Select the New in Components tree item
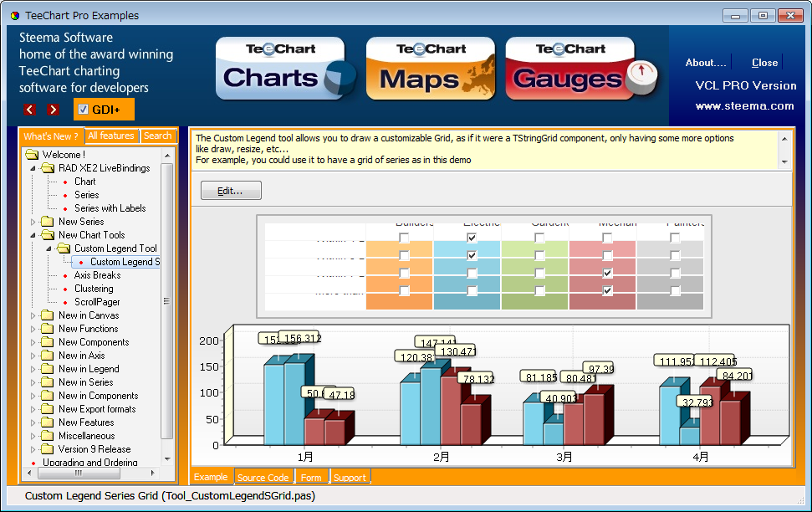The height and width of the screenshot is (512, 812). 99,396
